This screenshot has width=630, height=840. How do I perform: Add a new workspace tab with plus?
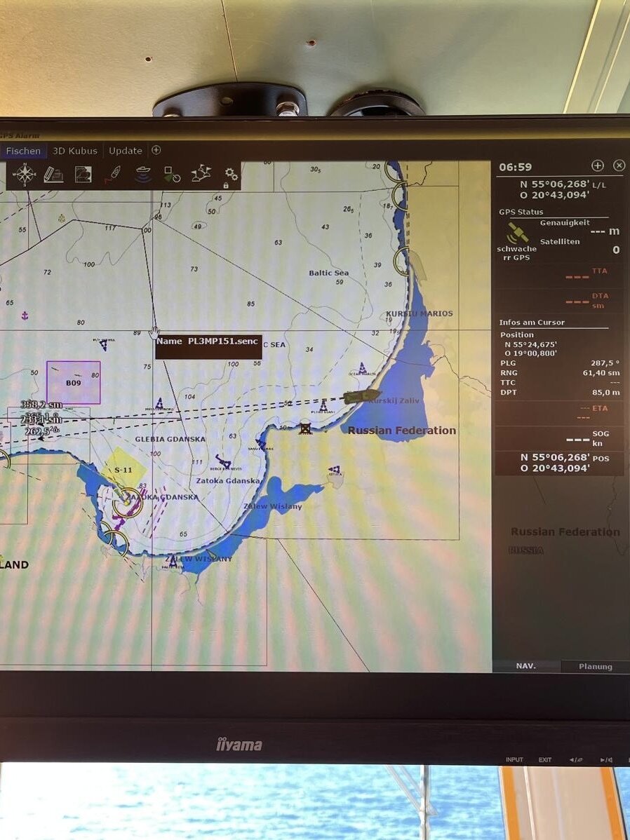[x=156, y=150]
